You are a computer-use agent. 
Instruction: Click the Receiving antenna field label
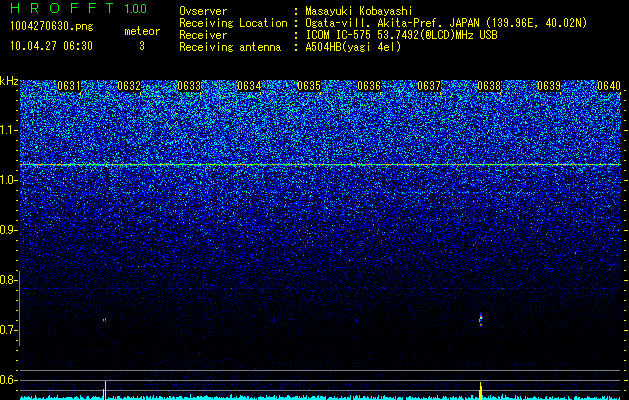pyautogui.click(x=230, y=47)
